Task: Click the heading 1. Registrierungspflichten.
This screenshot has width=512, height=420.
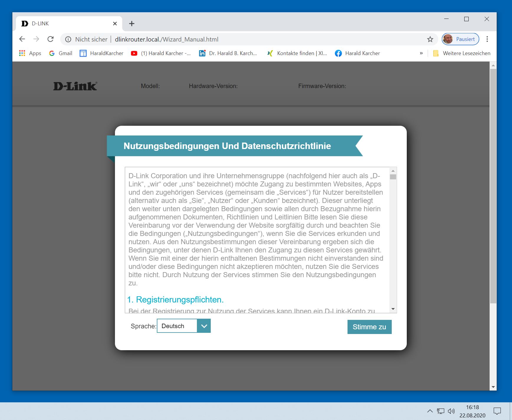Action: 175,300
